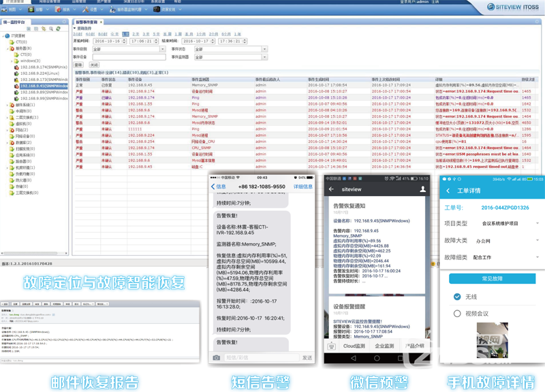545x392 pixels.
Task: Tap 详细信息 in the SMS header
Action: coord(302,186)
